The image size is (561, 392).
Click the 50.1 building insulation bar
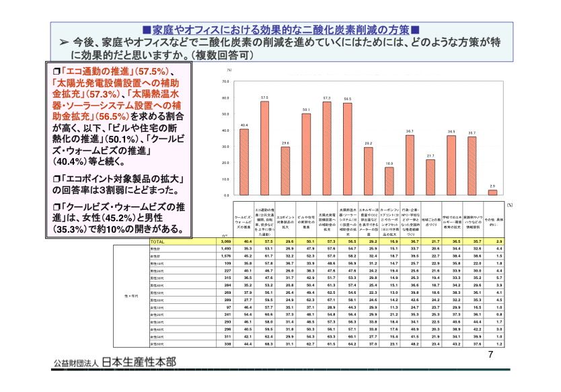coord(306,154)
